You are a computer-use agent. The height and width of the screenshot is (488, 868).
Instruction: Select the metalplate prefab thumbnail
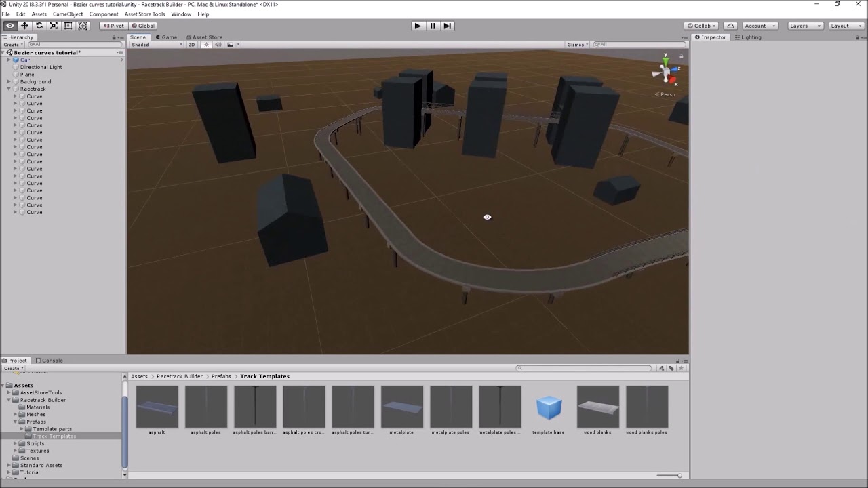pos(401,407)
